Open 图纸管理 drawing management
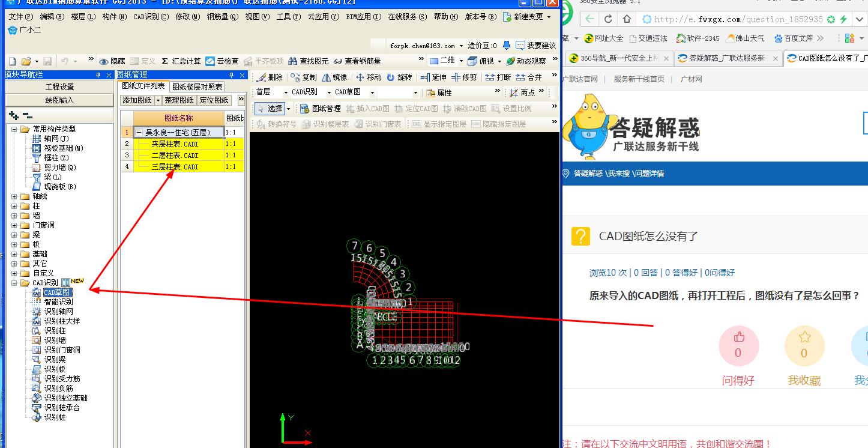 pyautogui.click(x=320, y=109)
